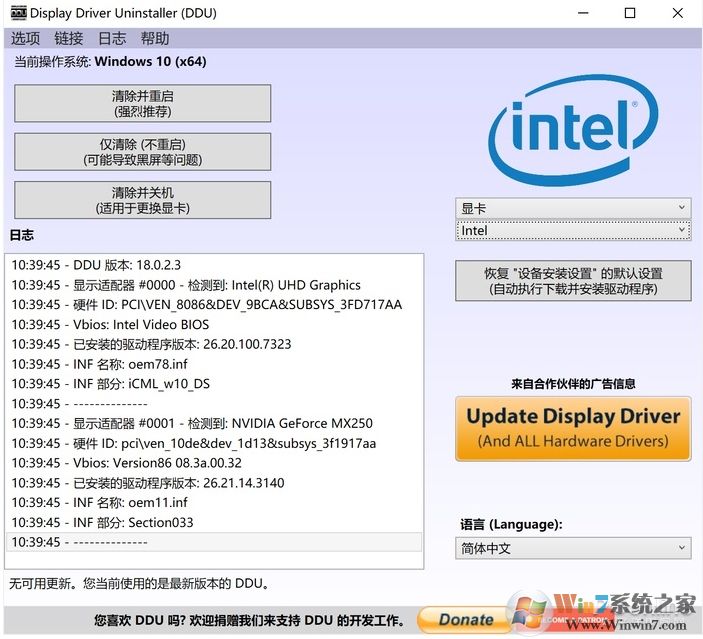
Task: Select log line INF 名称: oem11.inf
Action: (x=214, y=502)
